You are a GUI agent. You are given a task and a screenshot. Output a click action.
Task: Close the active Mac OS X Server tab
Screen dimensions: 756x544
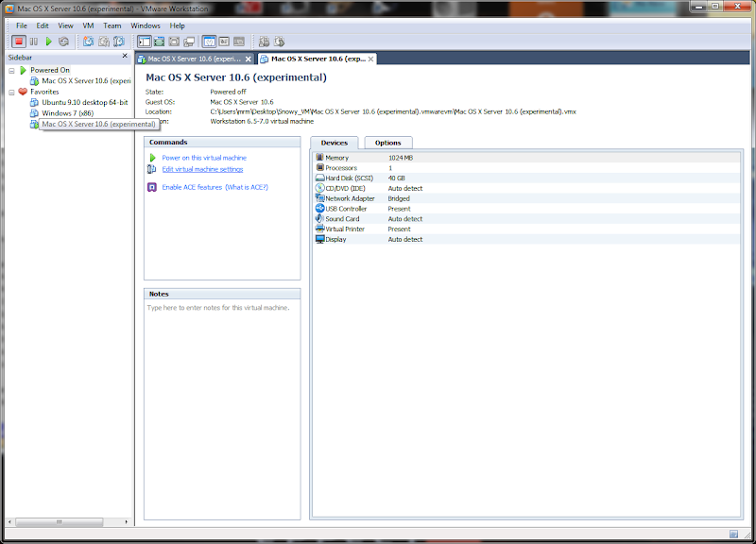click(370, 59)
